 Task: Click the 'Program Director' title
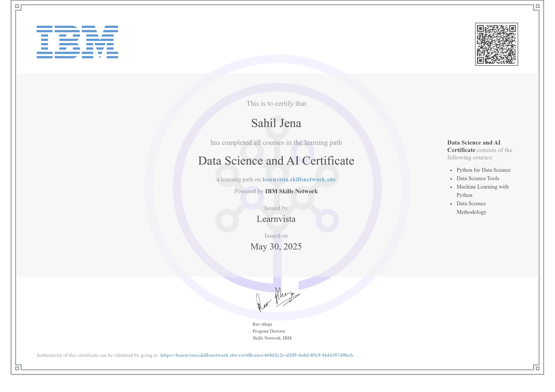tap(269, 331)
